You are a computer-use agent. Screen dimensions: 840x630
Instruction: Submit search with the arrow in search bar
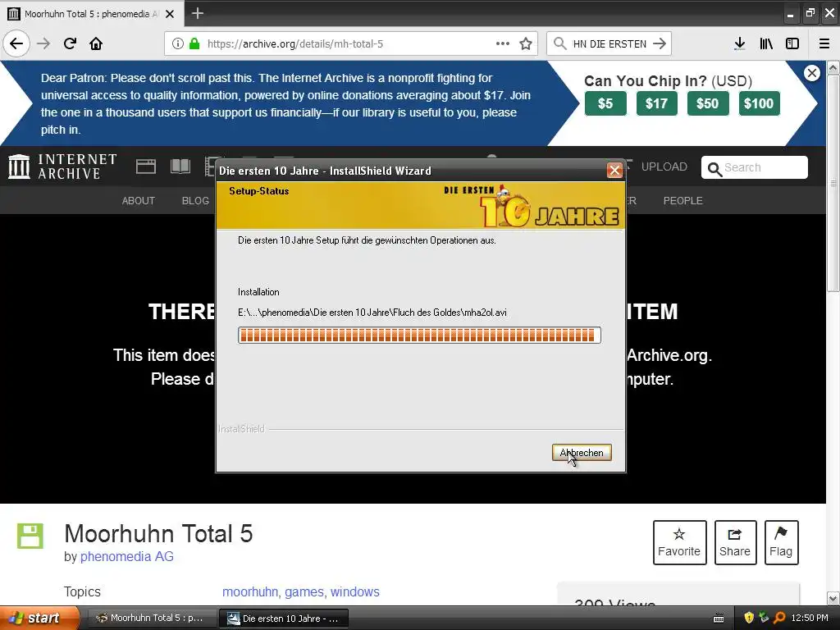click(x=660, y=43)
